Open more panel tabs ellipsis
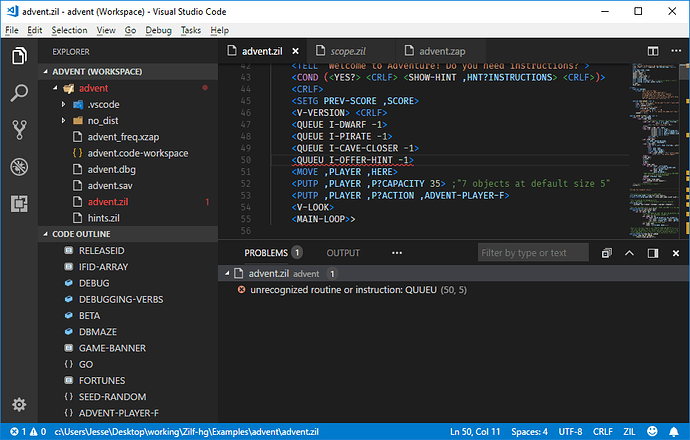The height and width of the screenshot is (440, 690). pos(397,253)
